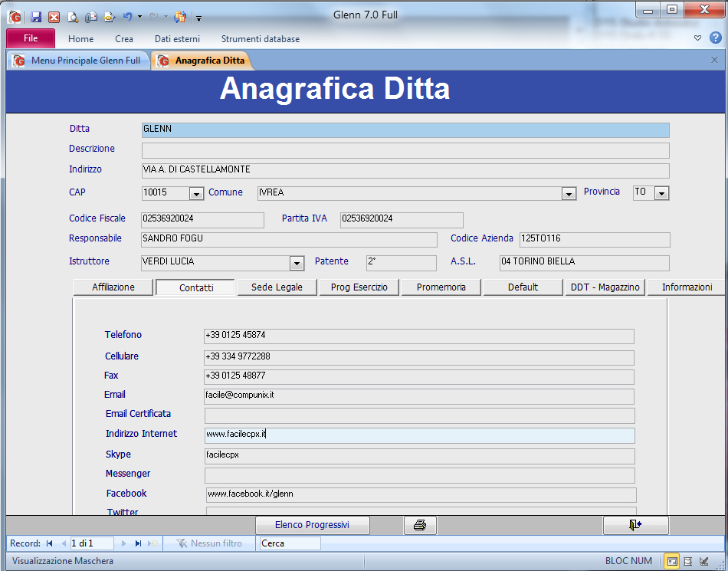This screenshot has height=571, width=728.
Task: Open the redo history dropdown arrow
Action: 166,17
